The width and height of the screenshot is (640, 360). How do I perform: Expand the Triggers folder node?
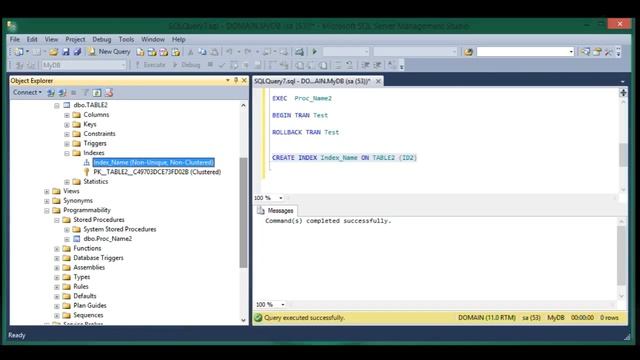coord(67,144)
